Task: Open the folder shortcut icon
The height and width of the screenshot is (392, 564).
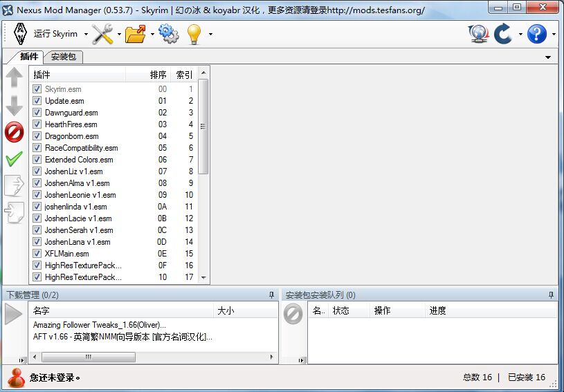Action: pos(135,34)
